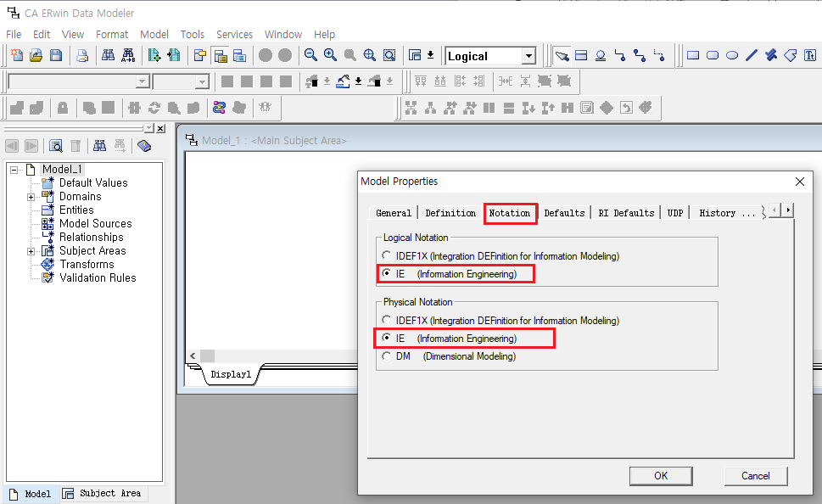Image resolution: width=822 pixels, height=504 pixels.
Task: Open the fill color dropdown arrow
Action: click(x=359, y=81)
